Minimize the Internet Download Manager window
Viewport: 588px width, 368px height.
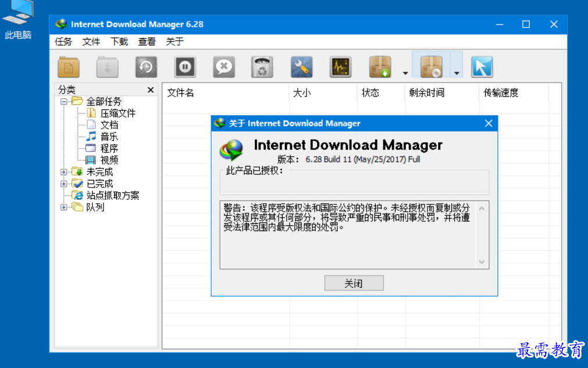pyautogui.click(x=500, y=24)
